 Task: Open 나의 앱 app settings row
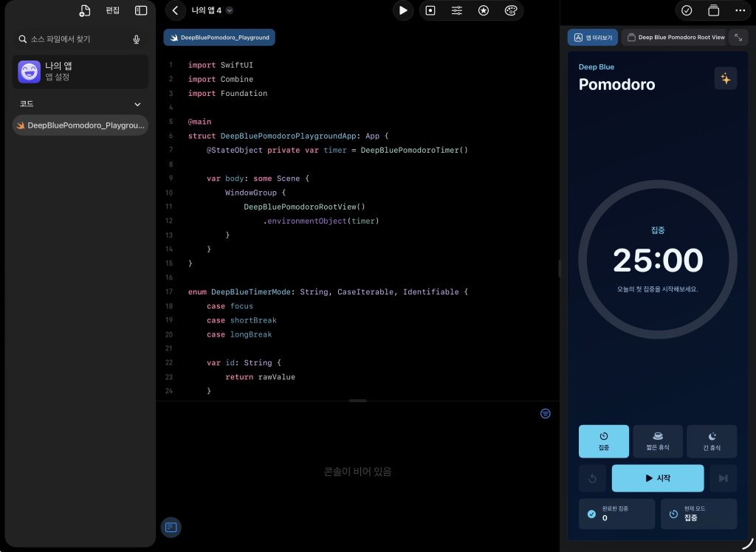(x=80, y=72)
